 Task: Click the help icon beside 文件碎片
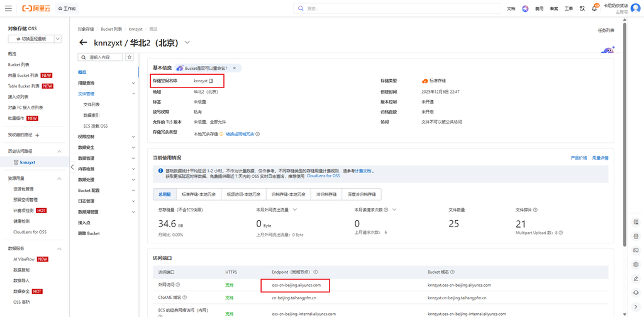coord(536,210)
